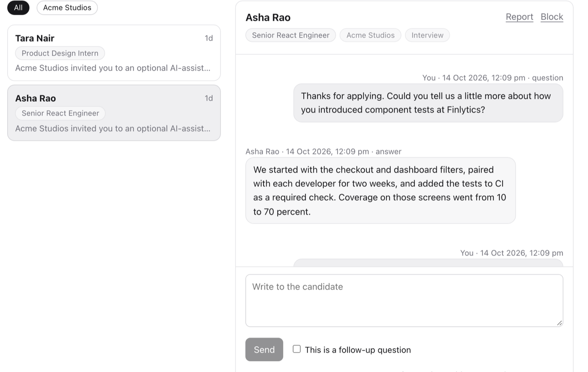This screenshot has height=372, width=588.
Task: Click the Senior React Engineer tag in the conversation header
Action: 291,35
